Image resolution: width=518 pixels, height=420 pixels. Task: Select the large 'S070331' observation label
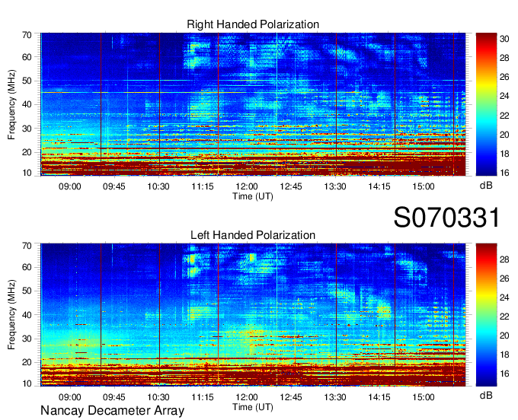tap(447, 218)
